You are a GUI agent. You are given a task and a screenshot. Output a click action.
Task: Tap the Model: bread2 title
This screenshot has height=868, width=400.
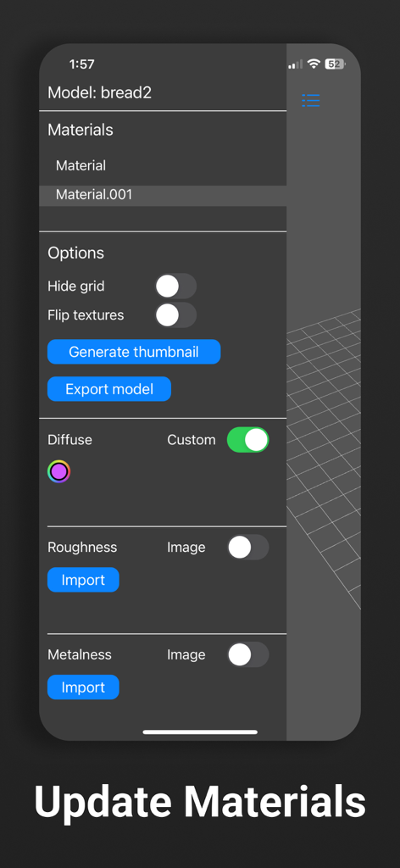click(100, 92)
